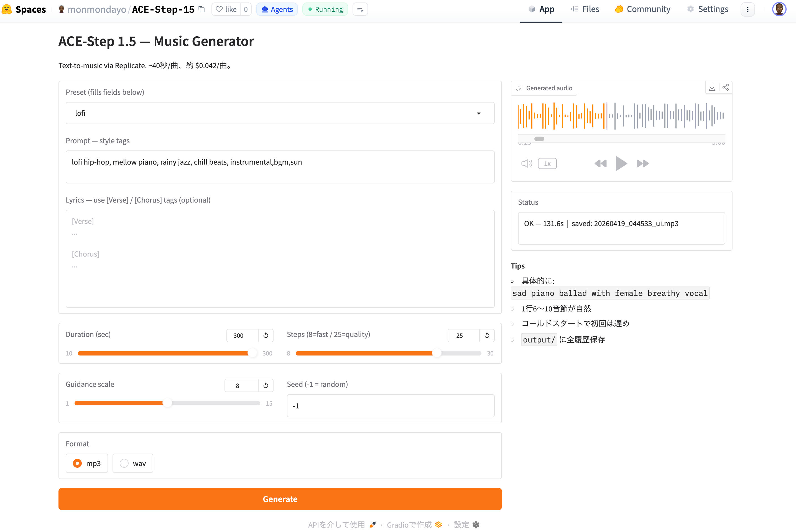This screenshot has width=796, height=532.
Task: Switch to the Settings tab
Action: click(707, 9)
